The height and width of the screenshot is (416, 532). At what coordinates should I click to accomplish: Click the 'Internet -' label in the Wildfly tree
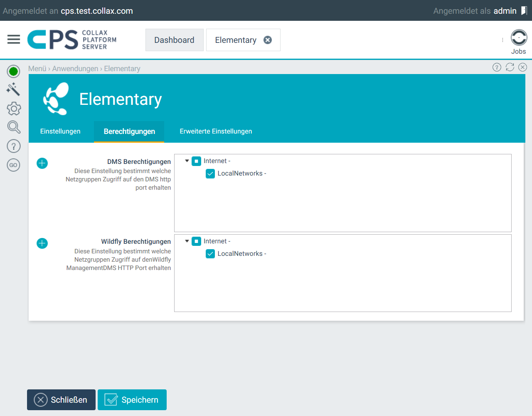click(217, 241)
